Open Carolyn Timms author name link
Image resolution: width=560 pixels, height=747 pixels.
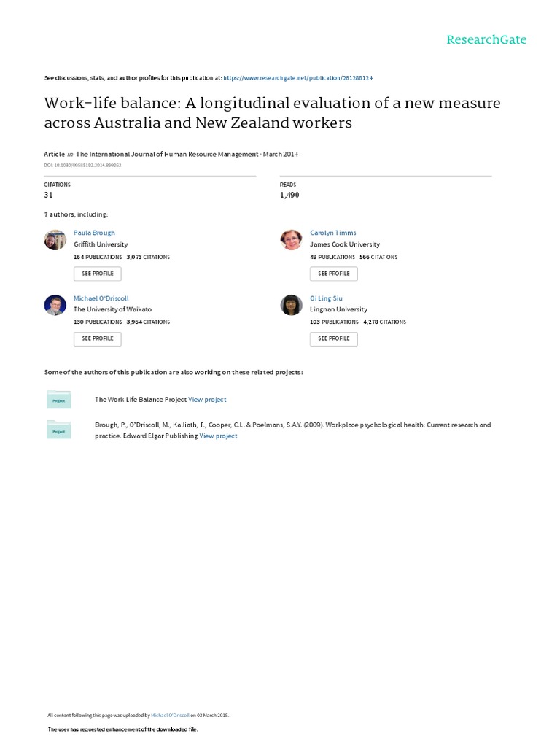click(x=333, y=233)
